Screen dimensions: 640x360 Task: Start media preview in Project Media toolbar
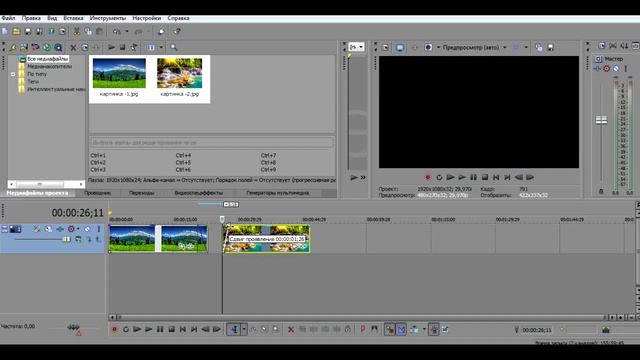point(111,47)
